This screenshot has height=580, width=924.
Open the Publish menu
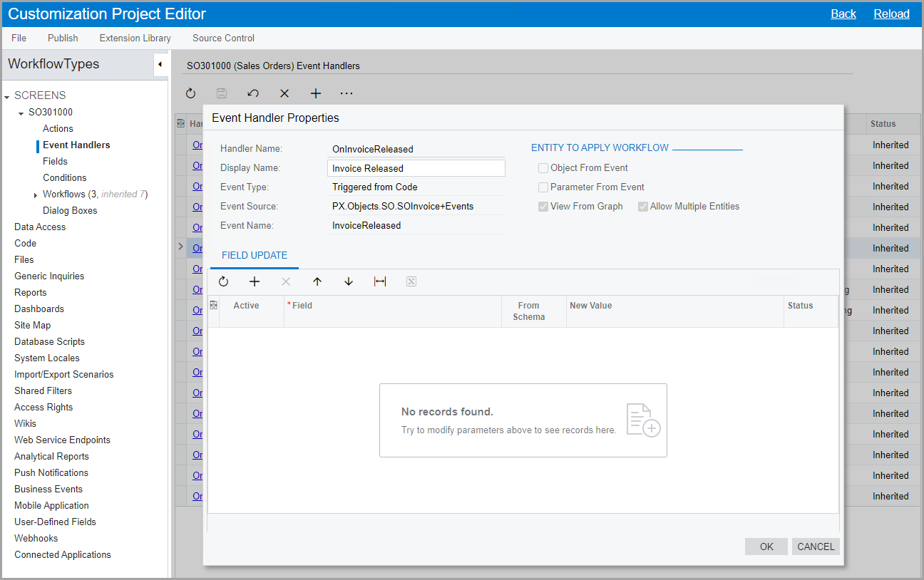63,38
